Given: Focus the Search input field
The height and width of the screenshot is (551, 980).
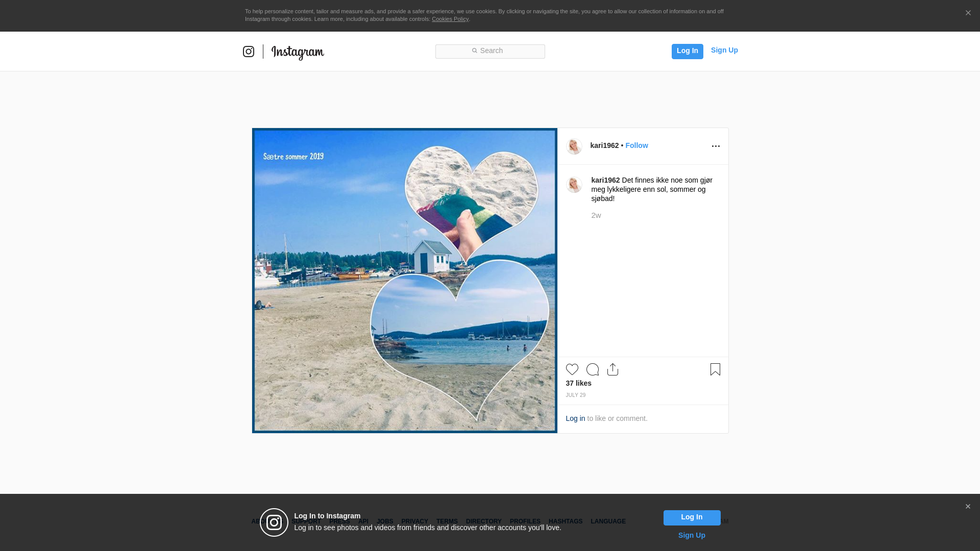Looking at the screenshot, I should click(x=490, y=51).
